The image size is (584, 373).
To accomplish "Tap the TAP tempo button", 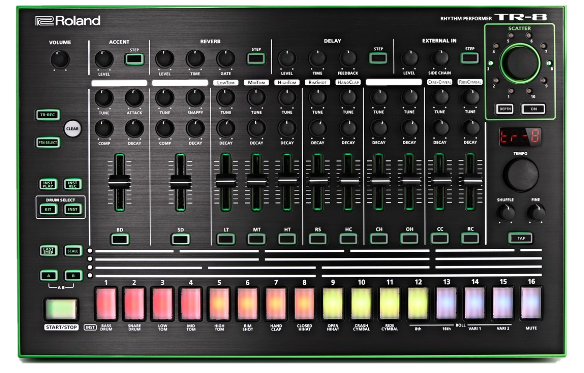I will (520, 238).
